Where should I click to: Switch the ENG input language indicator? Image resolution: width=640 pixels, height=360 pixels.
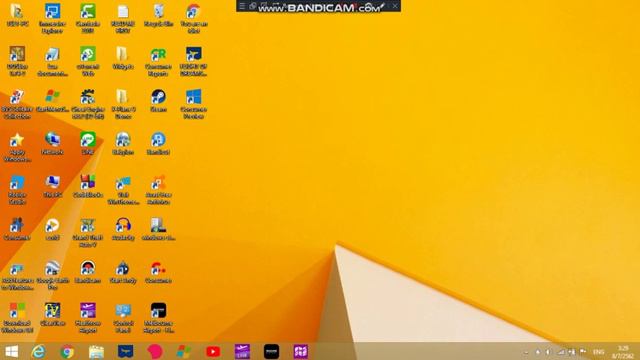[x=598, y=352]
